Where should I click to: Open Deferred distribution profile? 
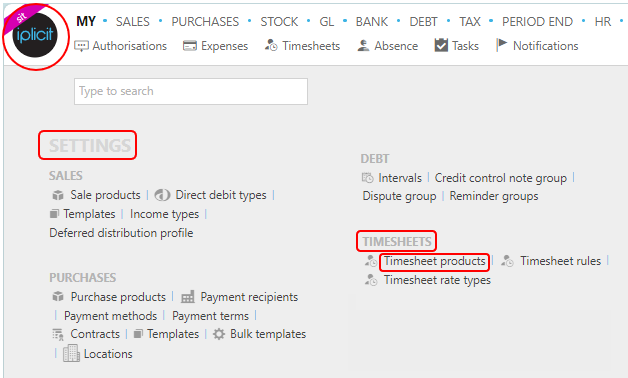[x=121, y=233]
